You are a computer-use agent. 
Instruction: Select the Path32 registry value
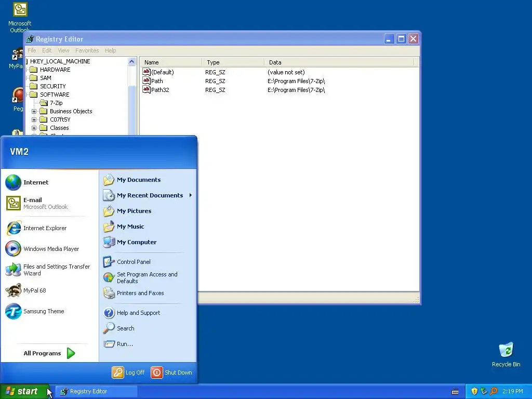click(160, 90)
